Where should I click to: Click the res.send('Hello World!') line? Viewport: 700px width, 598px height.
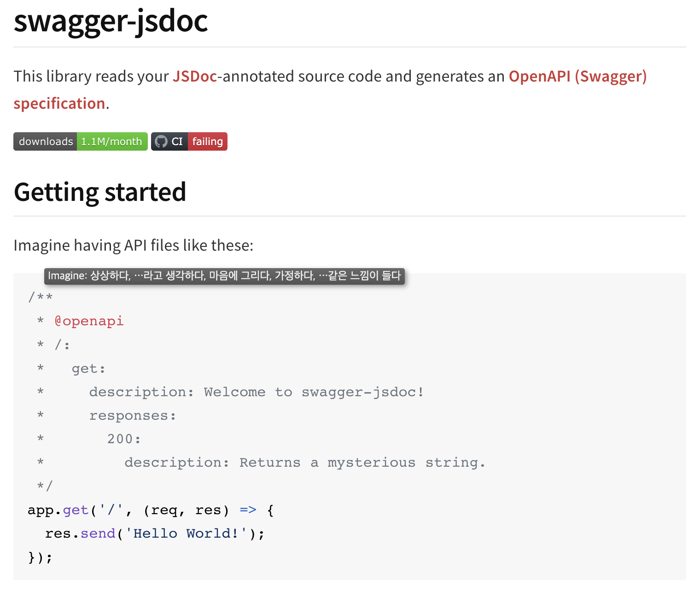click(x=155, y=534)
